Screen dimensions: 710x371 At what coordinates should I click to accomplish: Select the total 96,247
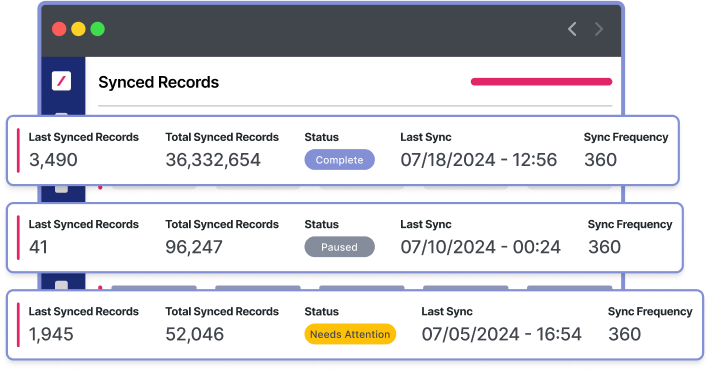coord(194,247)
